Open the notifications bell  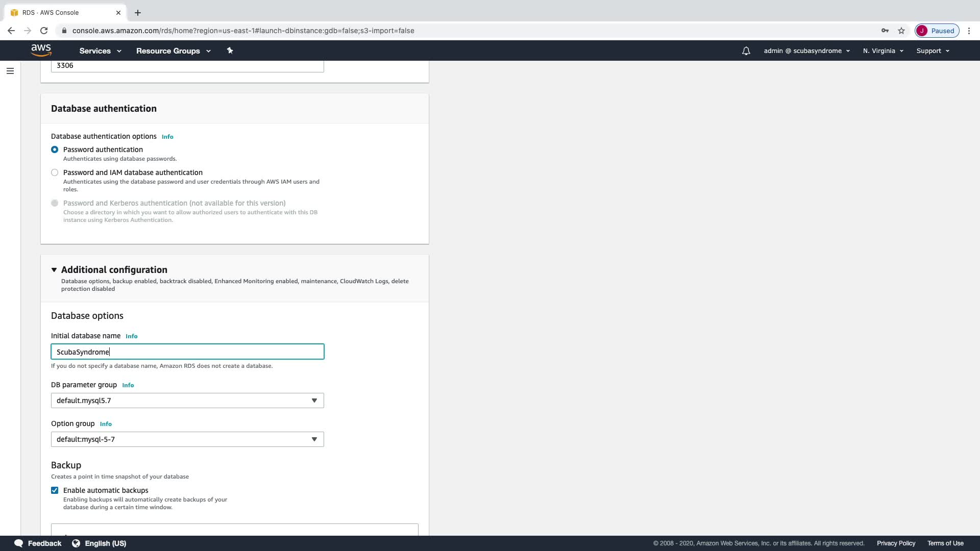(x=746, y=51)
